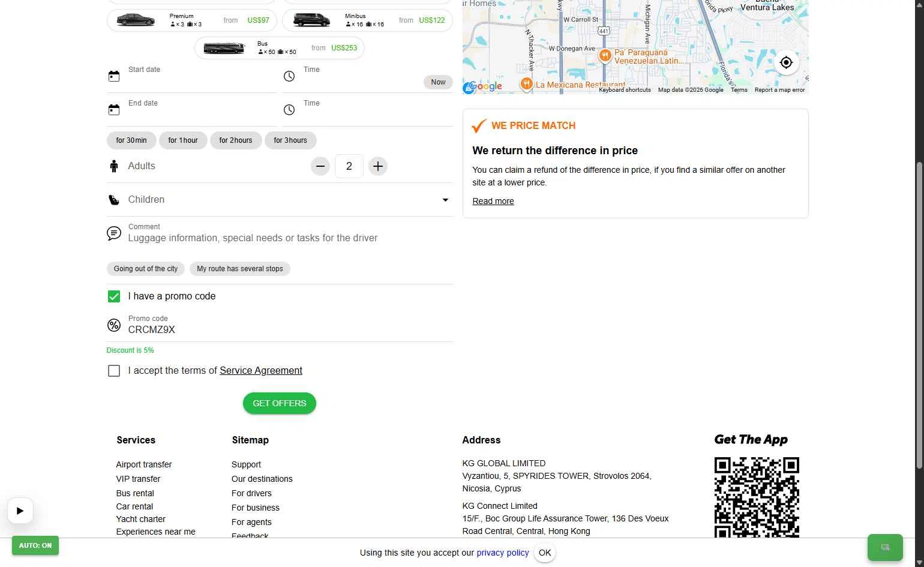Viewport: 924px width, 567px height.
Task: Open the VIP transfer footer link
Action: coord(139,479)
